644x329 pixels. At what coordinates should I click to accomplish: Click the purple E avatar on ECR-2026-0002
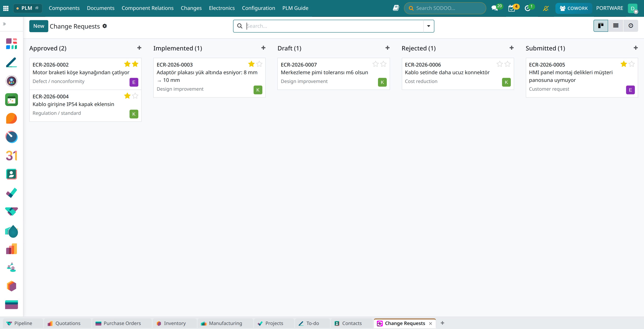click(x=134, y=82)
